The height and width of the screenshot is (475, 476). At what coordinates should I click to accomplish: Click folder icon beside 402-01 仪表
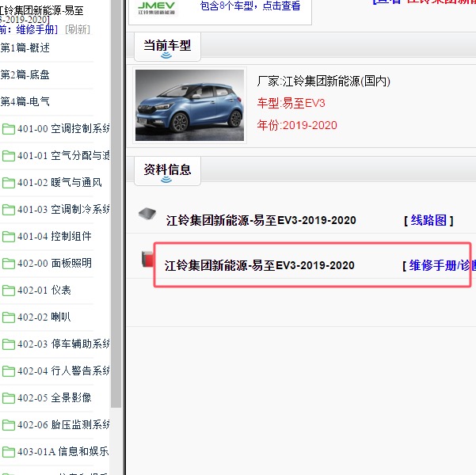tap(9, 291)
